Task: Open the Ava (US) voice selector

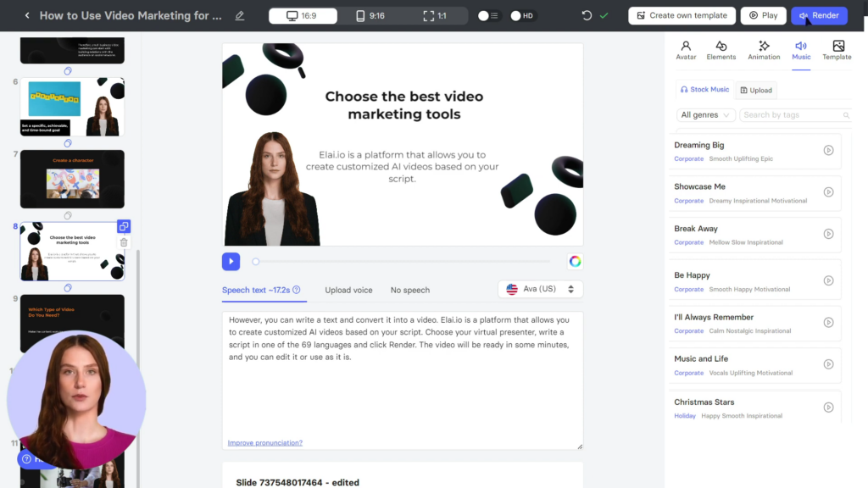Action: (x=540, y=289)
